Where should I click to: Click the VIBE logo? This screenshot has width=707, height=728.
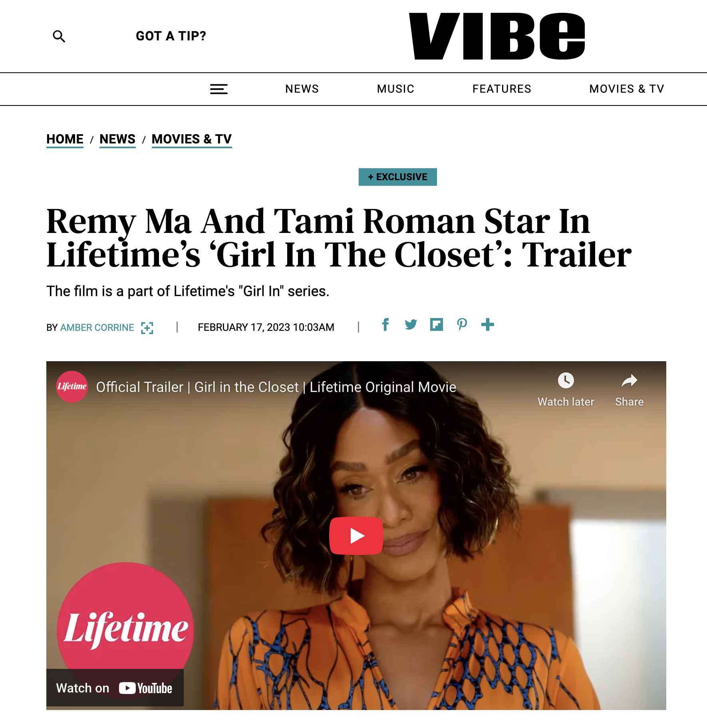click(497, 36)
